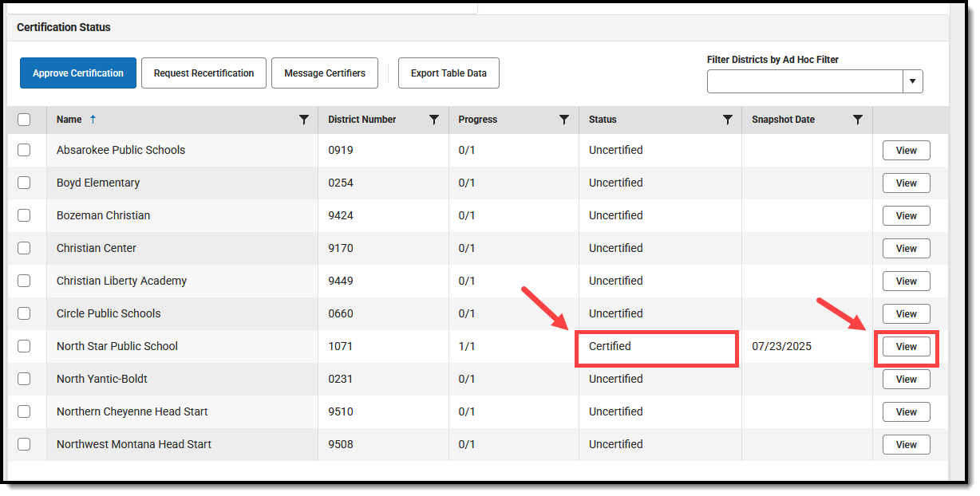This screenshot has width=980, height=496.
Task: Open the Status column filter icon
Action: (x=728, y=120)
